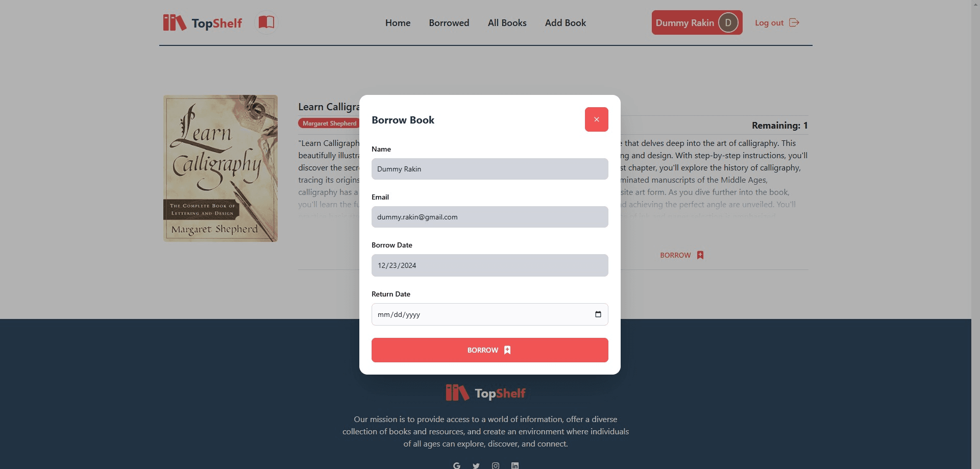Navigate to All Books
This screenshot has height=469, width=980.
[x=507, y=23]
